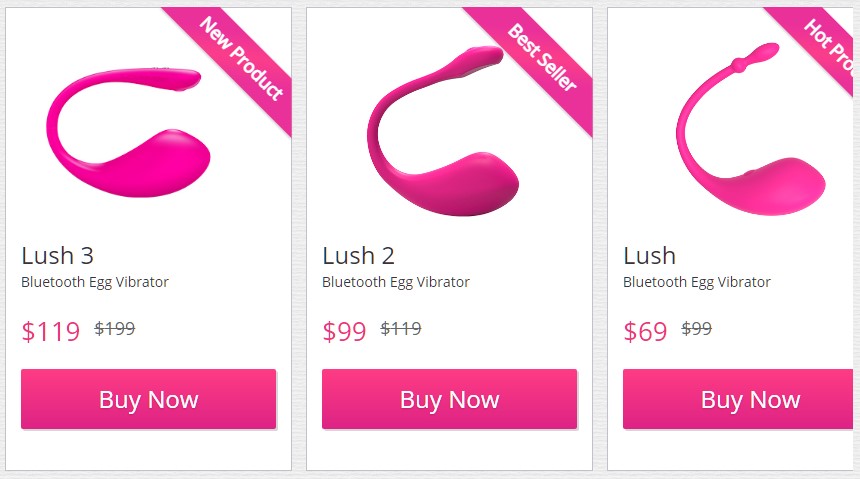Click the $69 sale price of Lush
860x479 pixels.
tap(645, 331)
